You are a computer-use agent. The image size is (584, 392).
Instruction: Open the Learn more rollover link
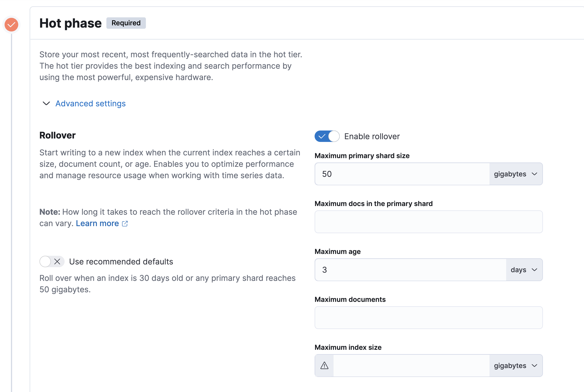(x=97, y=223)
